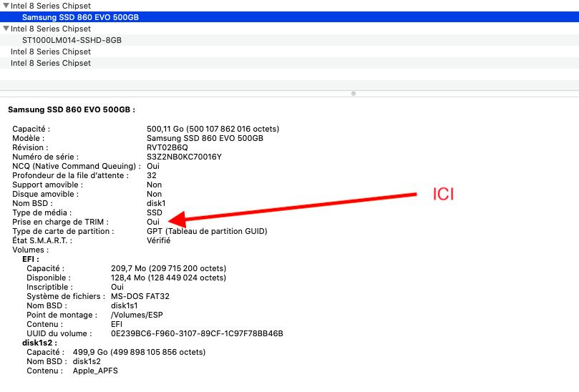The height and width of the screenshot is (392, 579).
Task: Click the Type de média value SSD
Action: coord(155,212)
